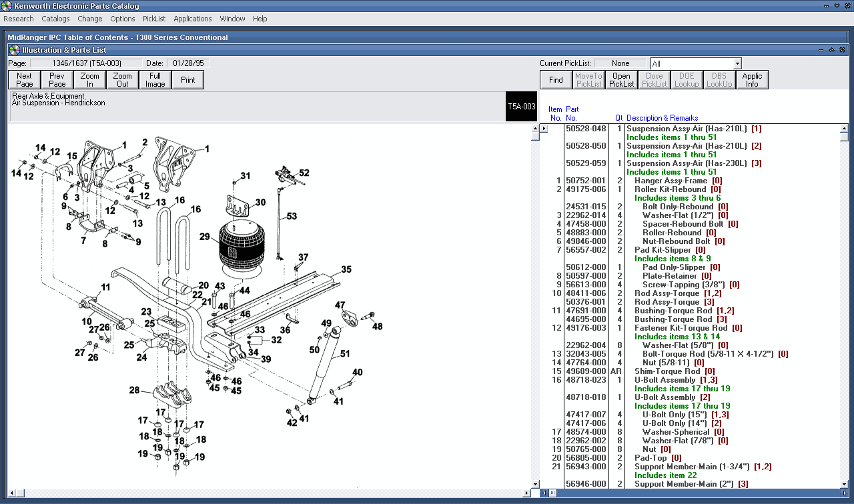The height and width of the screenshot is (504, 854).
Task: Open the Applications menu
Action: 193,19
